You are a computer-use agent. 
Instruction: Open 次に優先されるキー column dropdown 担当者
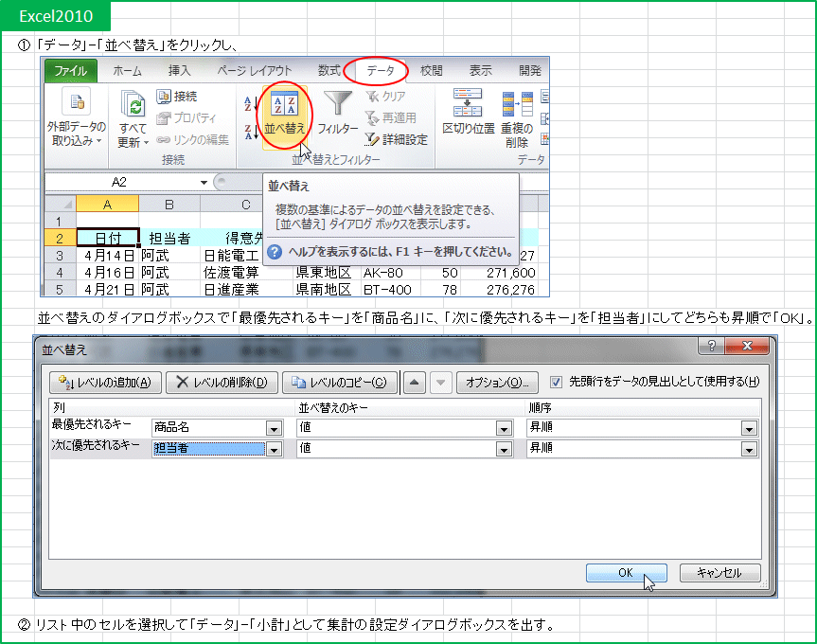[275, 449]
